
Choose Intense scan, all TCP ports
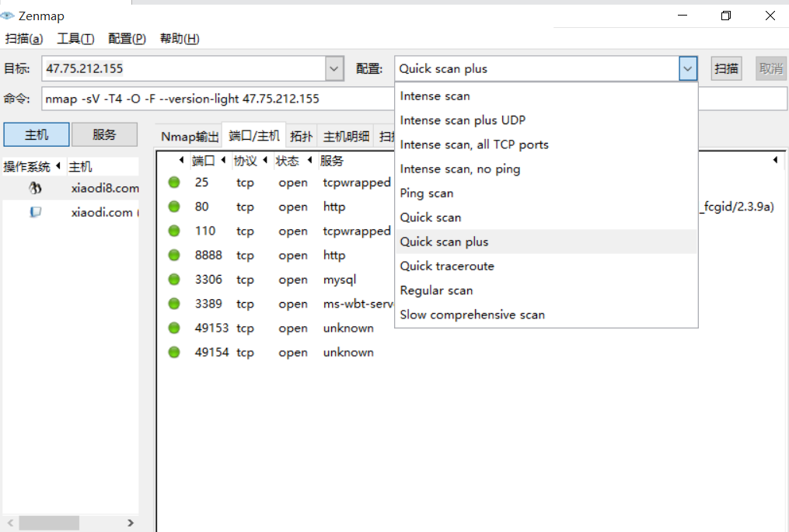click(546, 144)
